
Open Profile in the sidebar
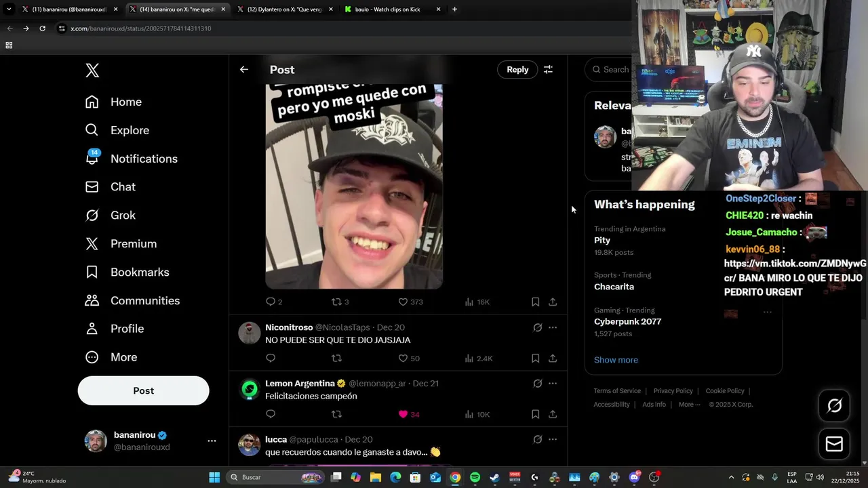coord(114,329)
